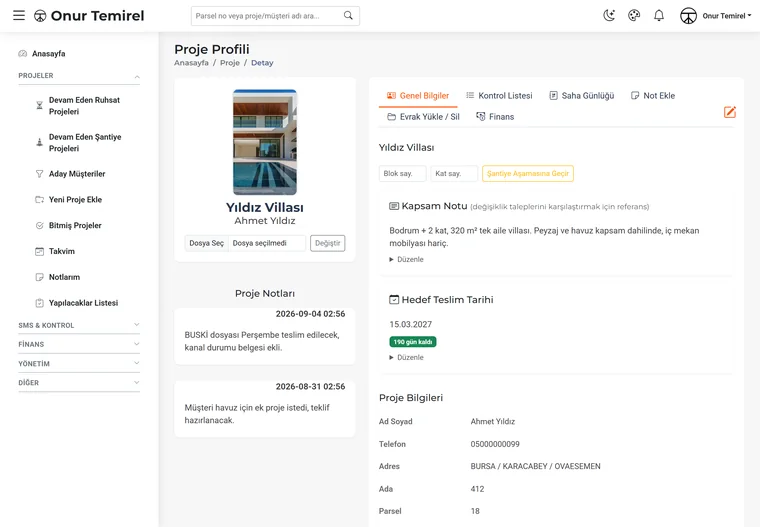This screenshot has height=527, width=760.
Task: Switch to the Genel Bilgiler tab
Action: click(418, 96)
